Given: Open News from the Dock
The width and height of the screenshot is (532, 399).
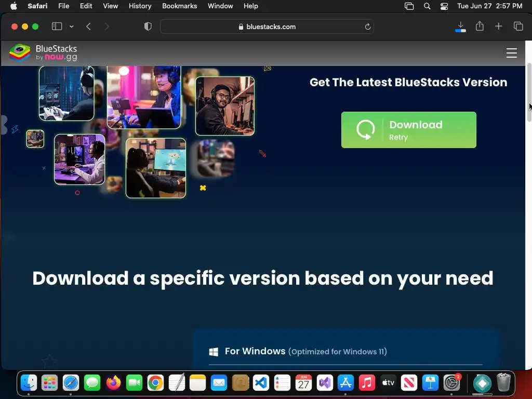Looking at the screenshot, I should click(409, 383).
